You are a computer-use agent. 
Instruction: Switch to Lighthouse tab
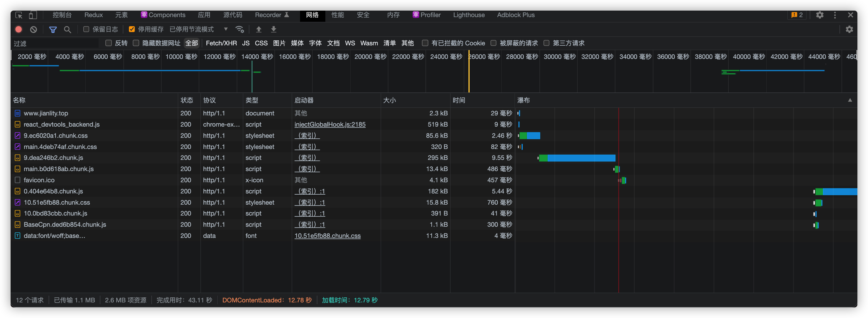coord(468,15)
